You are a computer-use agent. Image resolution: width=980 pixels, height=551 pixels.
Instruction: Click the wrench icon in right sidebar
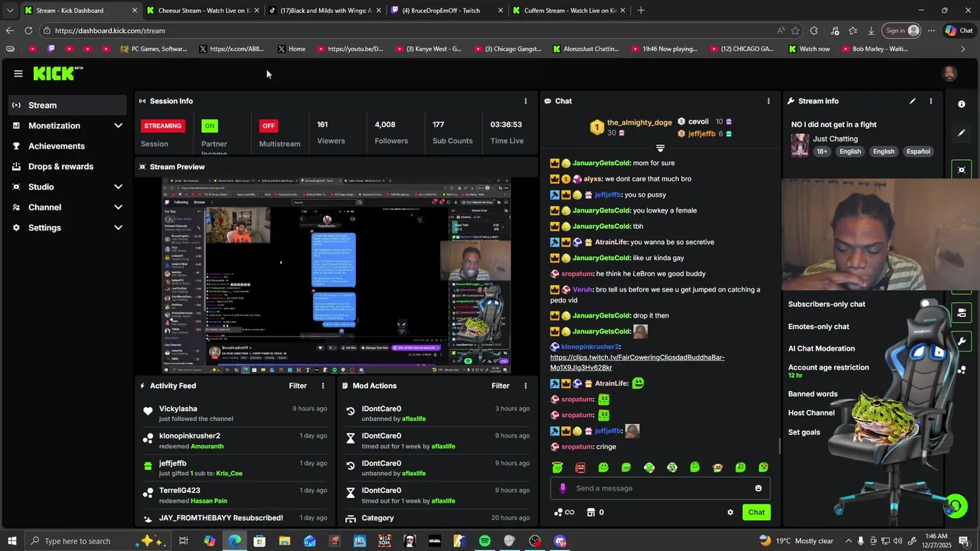click(x=962, y=341)
